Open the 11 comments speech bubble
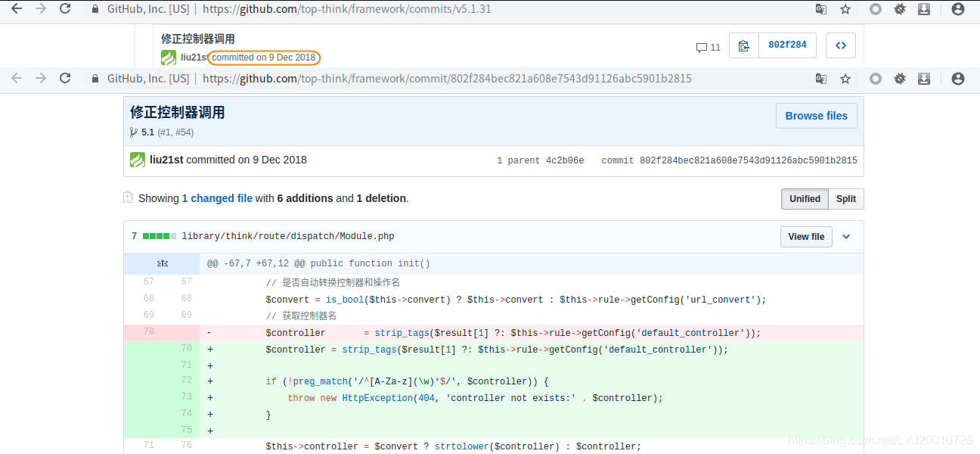This screenshot has width=980, height=454. point(709,47)
